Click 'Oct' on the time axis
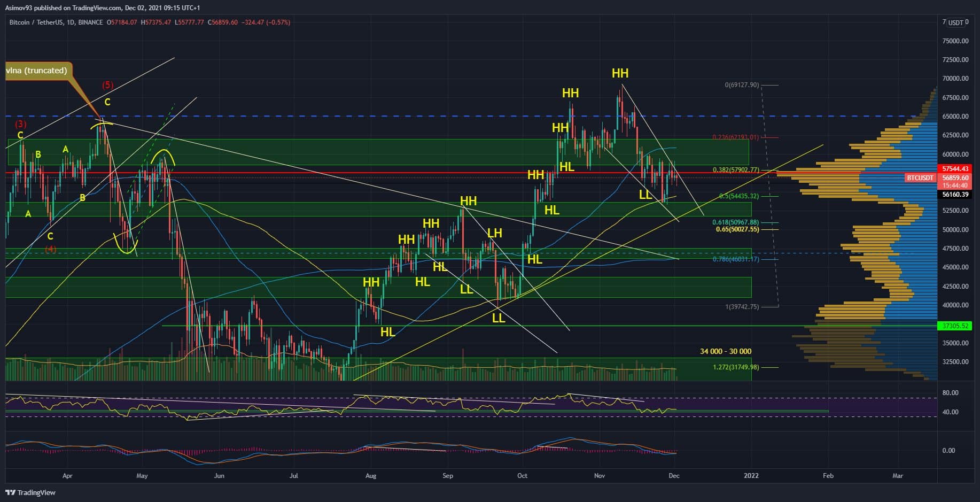Screen dimensions: 980x502 pyautogui.click(x=522, y=476)
